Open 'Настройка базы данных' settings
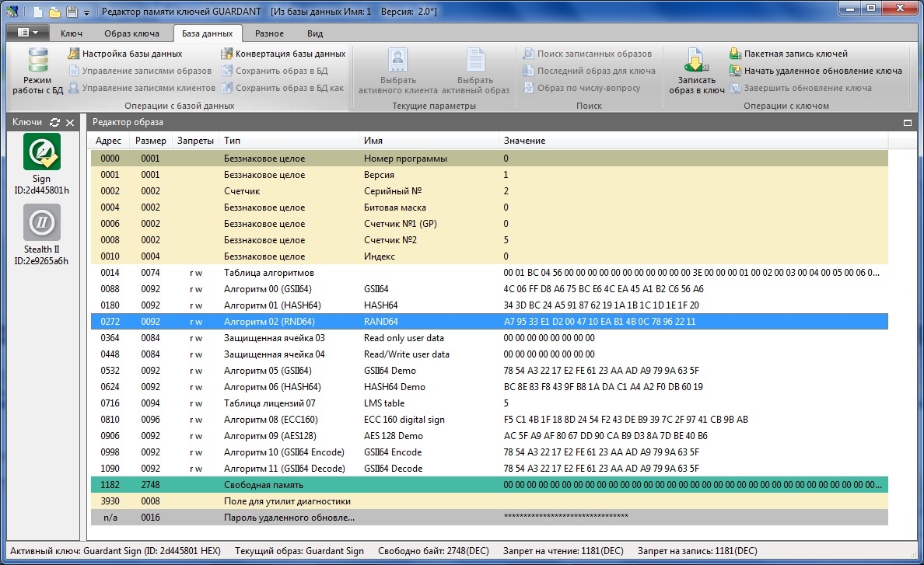The width and height of the screenshot is (924, 565). (124, 54)
